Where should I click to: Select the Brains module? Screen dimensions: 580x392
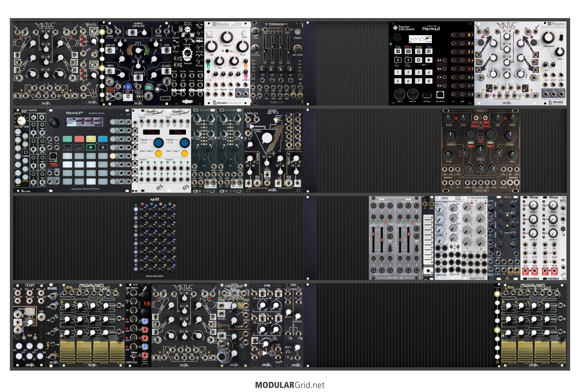[53, 325]
